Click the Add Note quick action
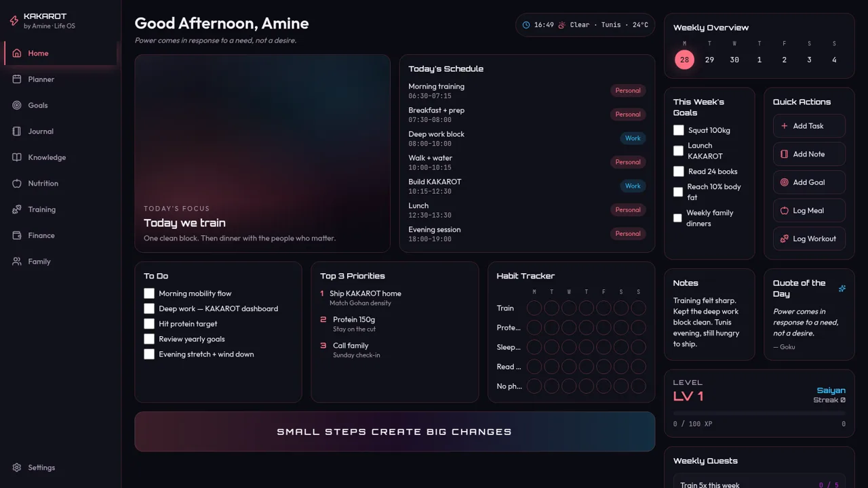This screenshot has width=868, height=488. click(809, 154)
